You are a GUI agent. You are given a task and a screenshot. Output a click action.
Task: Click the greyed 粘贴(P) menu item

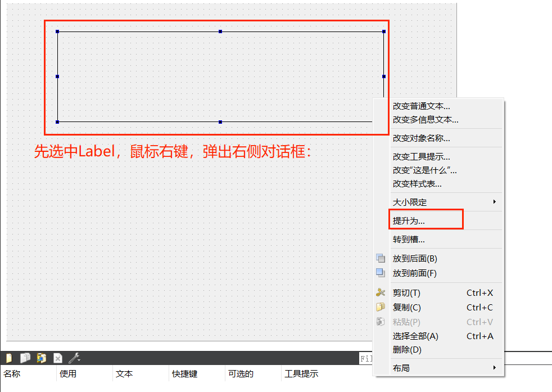click(438, 322)
